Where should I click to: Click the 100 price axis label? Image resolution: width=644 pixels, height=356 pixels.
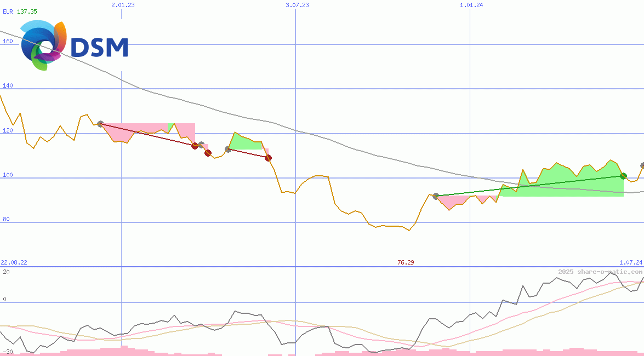[8, 175]
